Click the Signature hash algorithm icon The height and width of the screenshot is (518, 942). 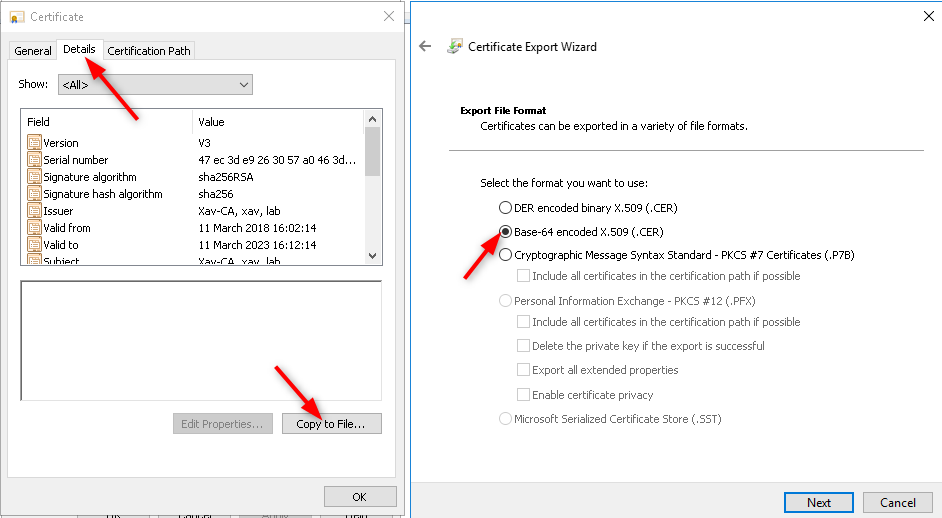[34, 194]
